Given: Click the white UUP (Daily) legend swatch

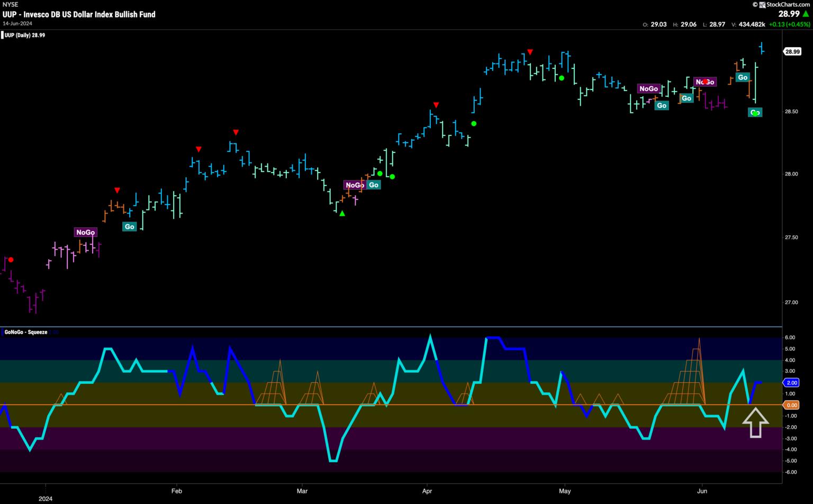Looking at the screenshot, I should pyautogui.click(x=2, y=35).
